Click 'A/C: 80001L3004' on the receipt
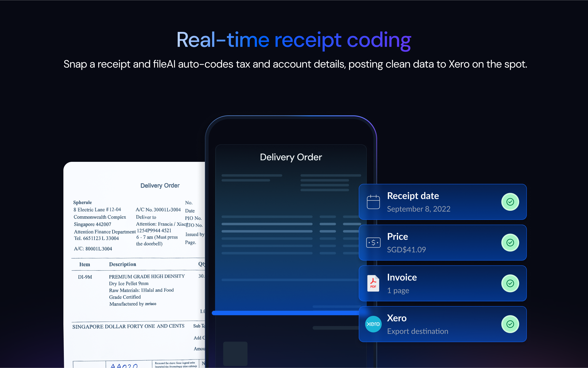 pyautogui.click(x=93, y=249)
